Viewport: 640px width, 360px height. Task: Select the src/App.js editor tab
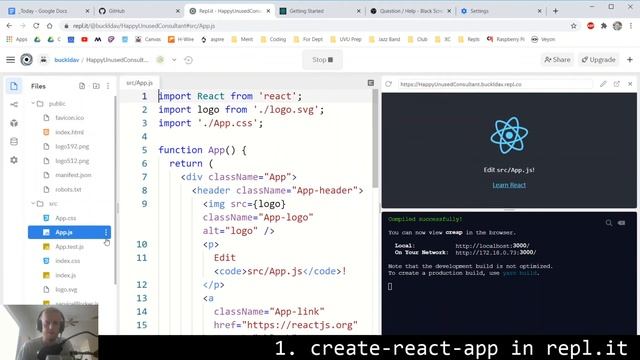click(139, 83)
